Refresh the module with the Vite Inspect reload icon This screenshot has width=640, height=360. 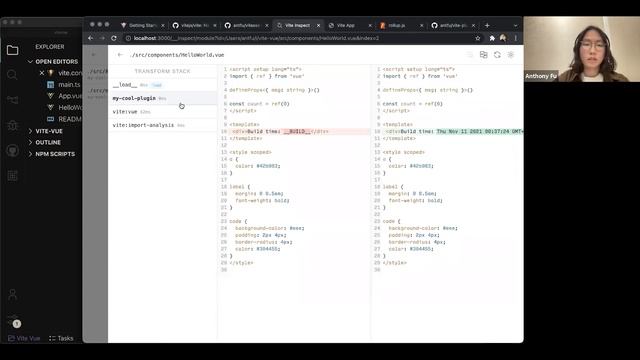click(x=497, y=55)
